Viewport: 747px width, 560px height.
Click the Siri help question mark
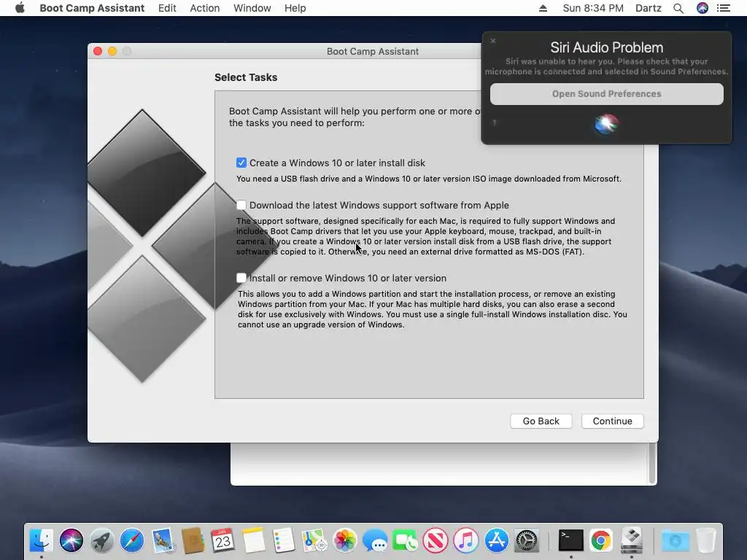click(495, 122)
